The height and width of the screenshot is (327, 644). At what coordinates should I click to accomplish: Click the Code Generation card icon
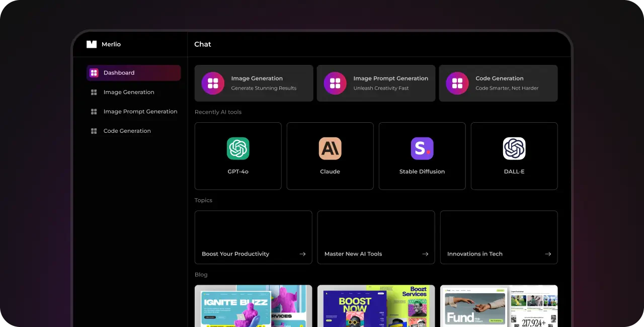[457, 83]
